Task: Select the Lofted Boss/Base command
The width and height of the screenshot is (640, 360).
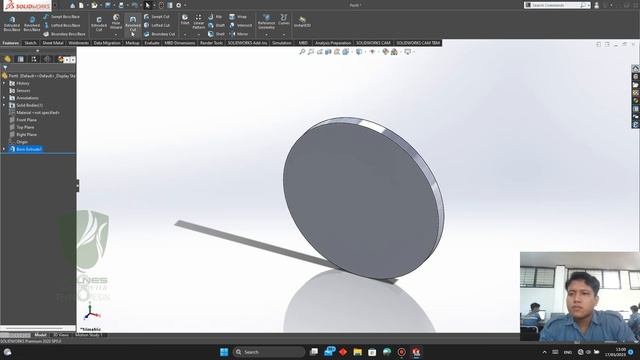Action: coord(61,25)
